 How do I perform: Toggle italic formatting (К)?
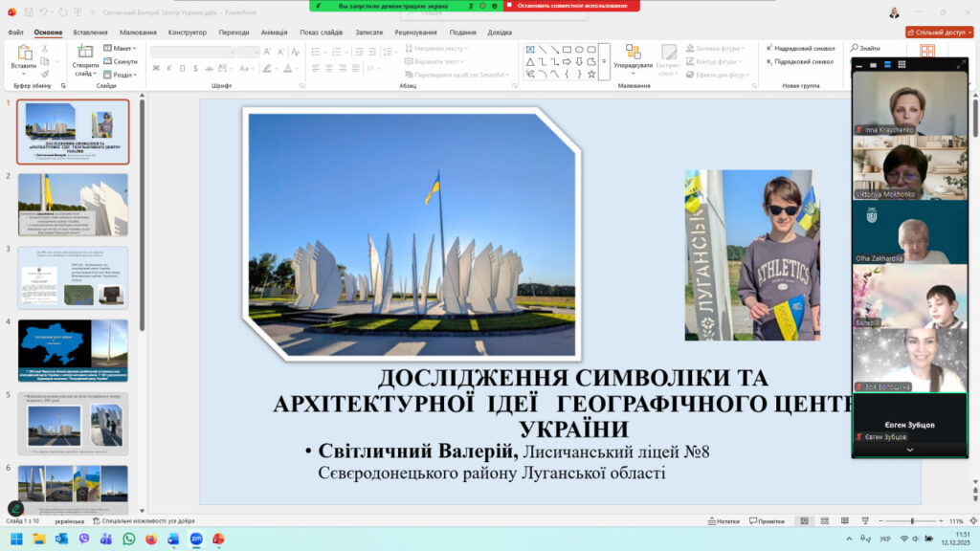pos(169,68)
